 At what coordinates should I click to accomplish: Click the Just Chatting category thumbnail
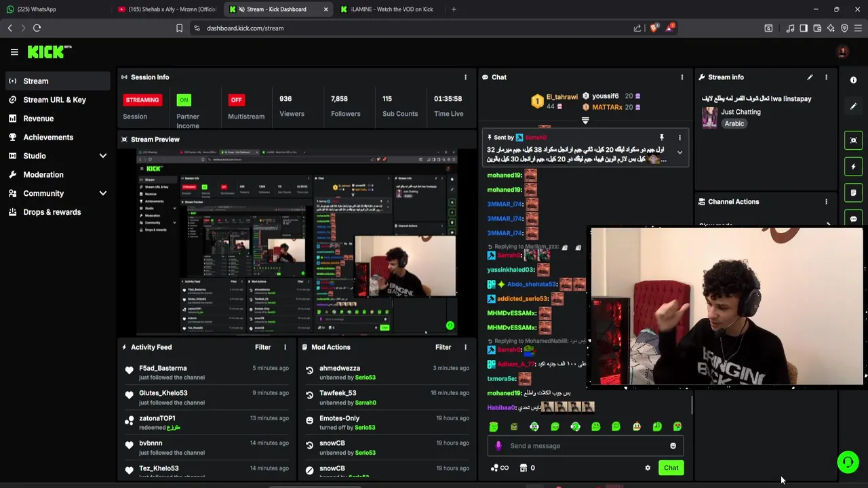(x=709, y=117)
